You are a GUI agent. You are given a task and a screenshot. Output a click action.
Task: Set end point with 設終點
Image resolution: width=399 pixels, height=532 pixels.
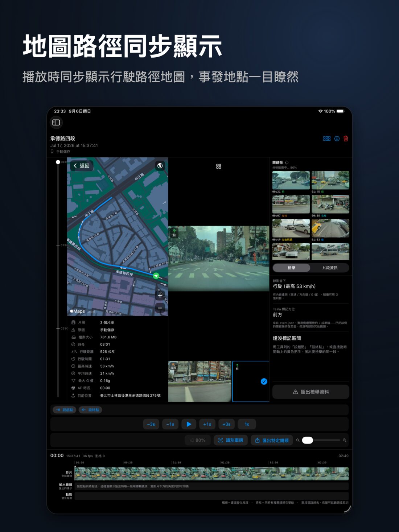coord(90,410)
